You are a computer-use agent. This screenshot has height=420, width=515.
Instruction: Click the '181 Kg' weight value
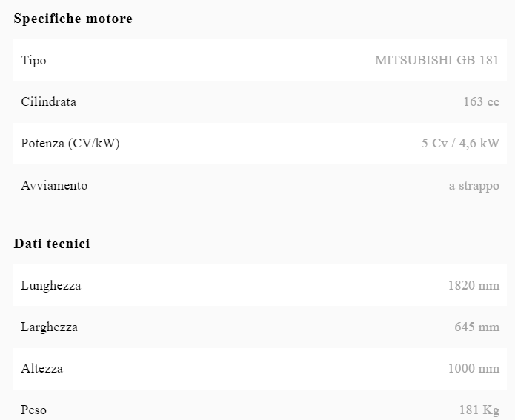tap(479, 410)
